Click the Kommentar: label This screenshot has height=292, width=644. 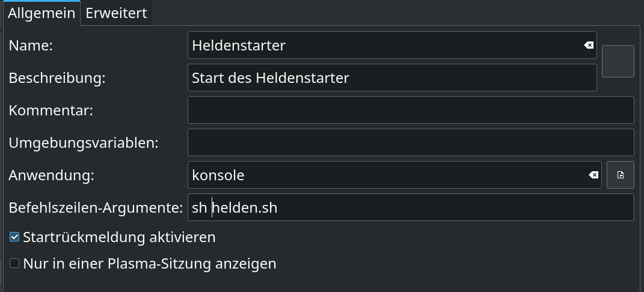pyautogui.click(x=51, y=110)
